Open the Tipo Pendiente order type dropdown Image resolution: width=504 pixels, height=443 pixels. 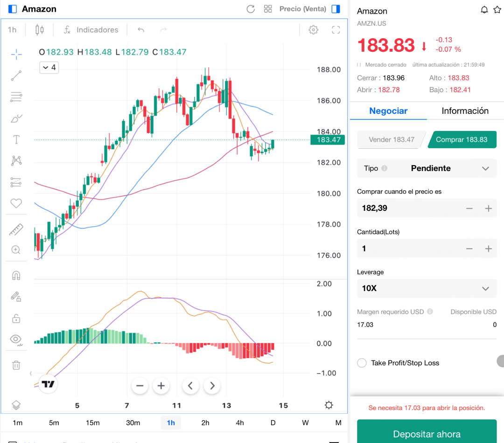pos(427,168)
